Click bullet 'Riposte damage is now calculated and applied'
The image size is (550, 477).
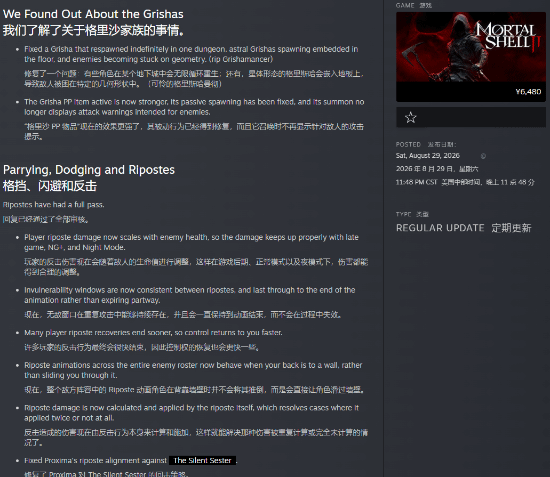tap(192, 413)
